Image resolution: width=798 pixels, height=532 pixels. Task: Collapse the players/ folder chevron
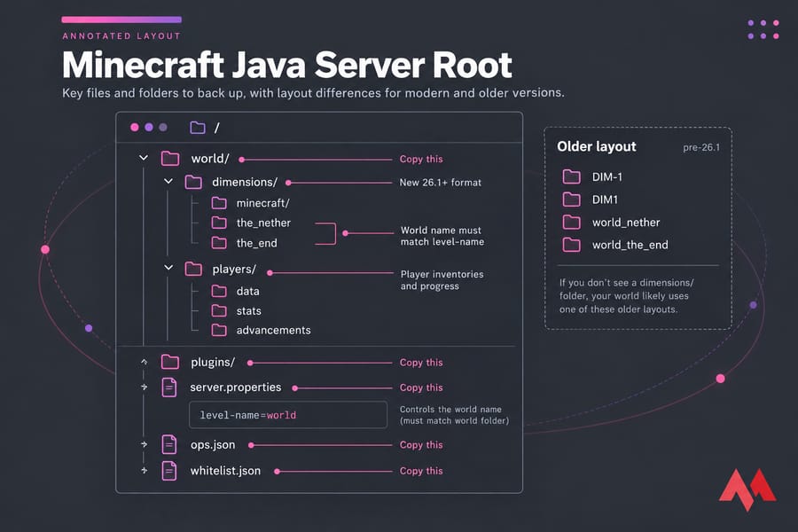click(168, 267)
